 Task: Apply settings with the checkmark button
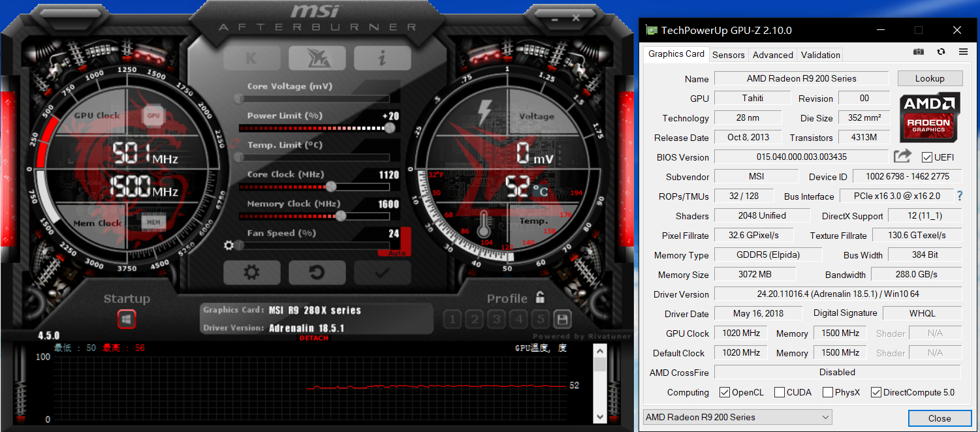tap(382, 272)
